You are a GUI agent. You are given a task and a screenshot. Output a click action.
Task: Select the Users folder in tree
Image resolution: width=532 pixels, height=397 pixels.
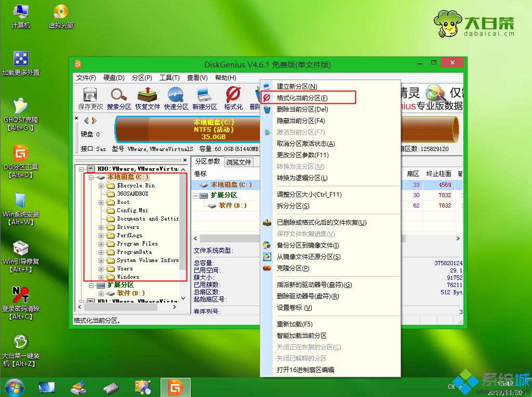[x=125, y=269]
